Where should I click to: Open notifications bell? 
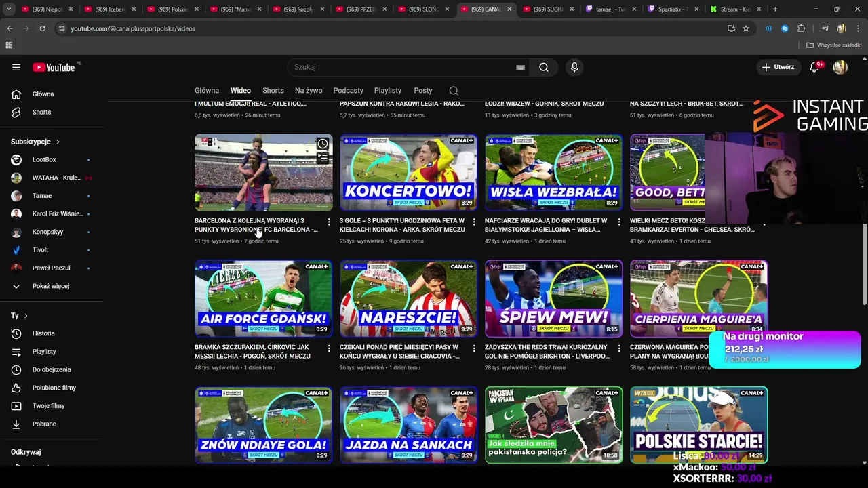(x=815, y=67)
